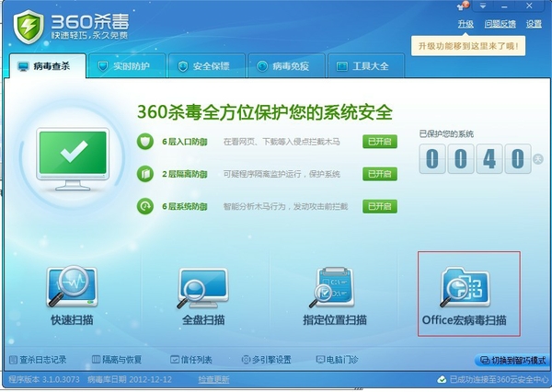This screenshot has height=392, width=552.
Task: Click the 升级功能移到这里来了哦 tooltip
Action: coord(468,46)
